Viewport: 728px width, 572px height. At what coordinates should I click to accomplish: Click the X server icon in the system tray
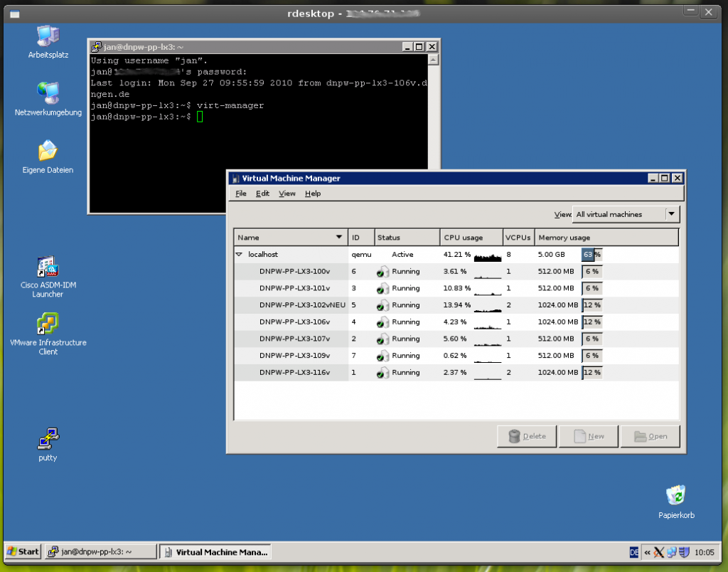coord(658,551)
